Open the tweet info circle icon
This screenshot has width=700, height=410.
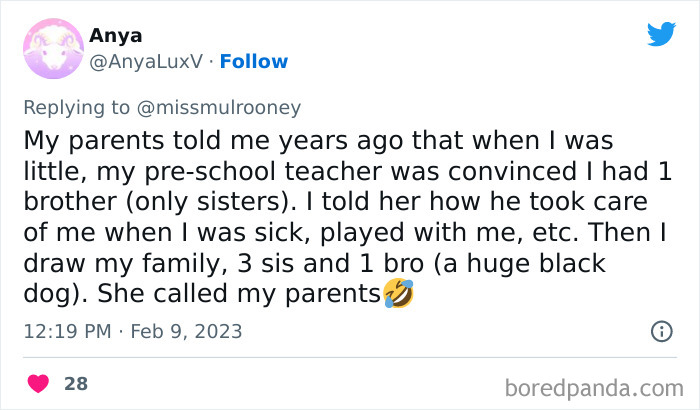click(x=661, y=331)
